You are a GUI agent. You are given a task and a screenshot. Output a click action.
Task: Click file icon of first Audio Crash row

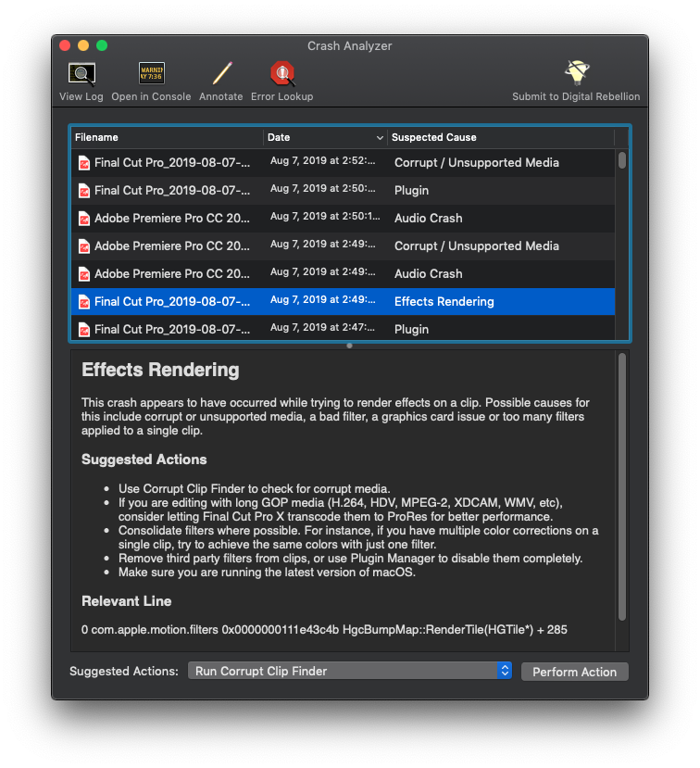click(84, 219)
